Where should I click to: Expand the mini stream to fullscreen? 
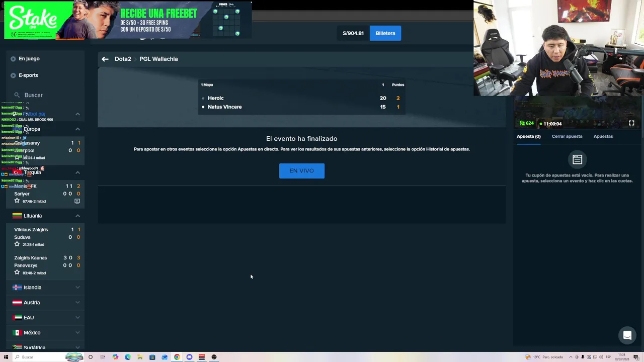pyautogui.click(x=631, y=123)
